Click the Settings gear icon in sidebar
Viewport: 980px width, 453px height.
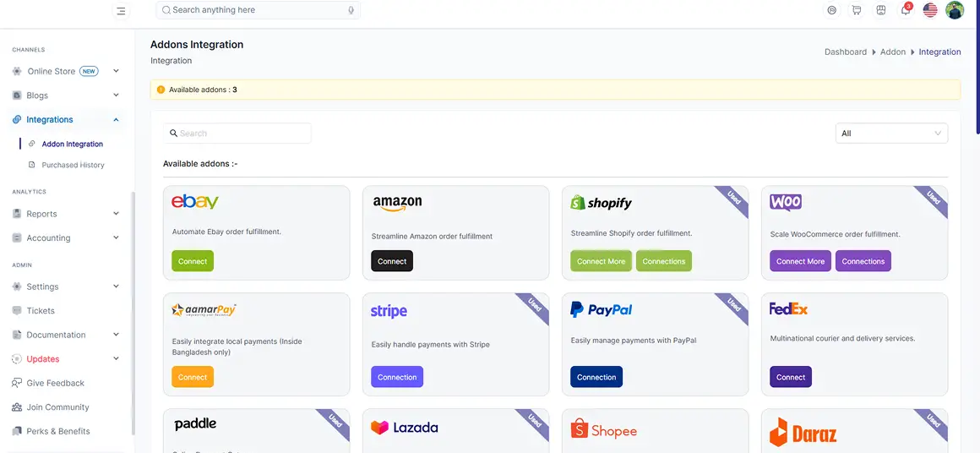[17, 287]
